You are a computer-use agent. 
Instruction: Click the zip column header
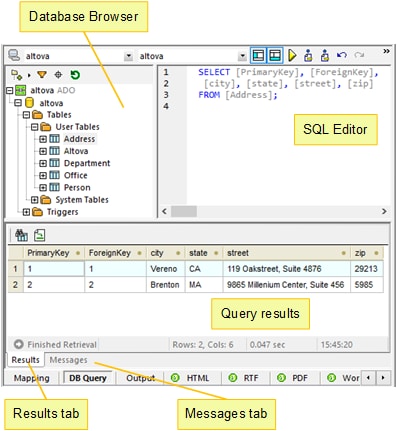pyautogui.click(x=367, y=253)
